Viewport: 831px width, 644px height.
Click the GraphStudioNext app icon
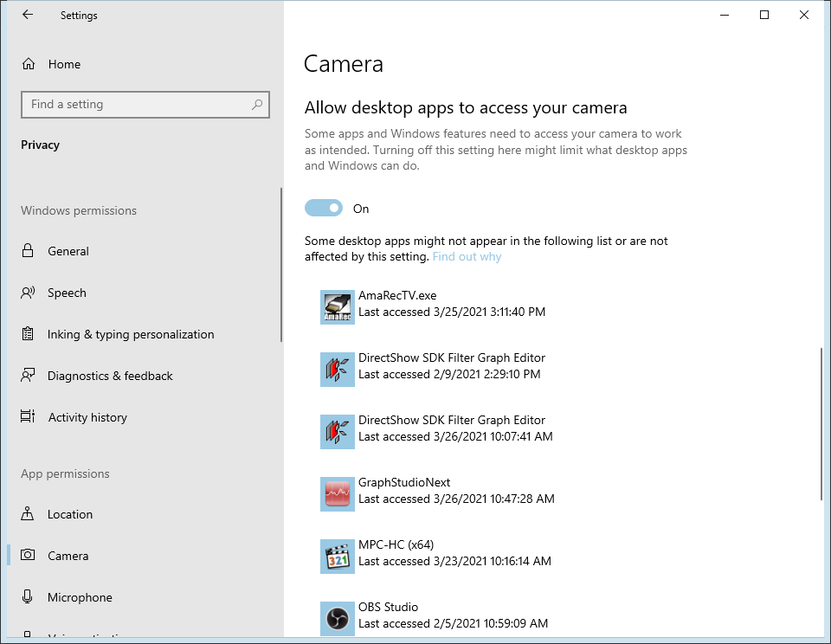coord(338,494)
